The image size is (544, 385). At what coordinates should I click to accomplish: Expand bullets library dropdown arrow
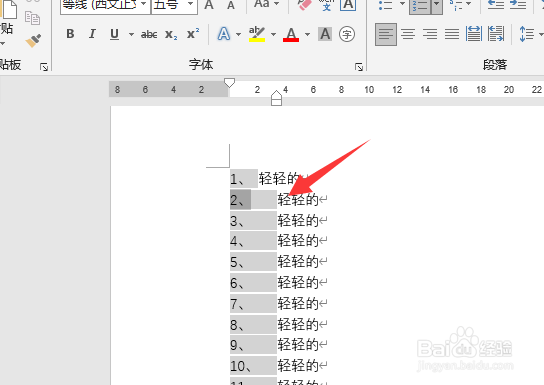pos(402,4)
